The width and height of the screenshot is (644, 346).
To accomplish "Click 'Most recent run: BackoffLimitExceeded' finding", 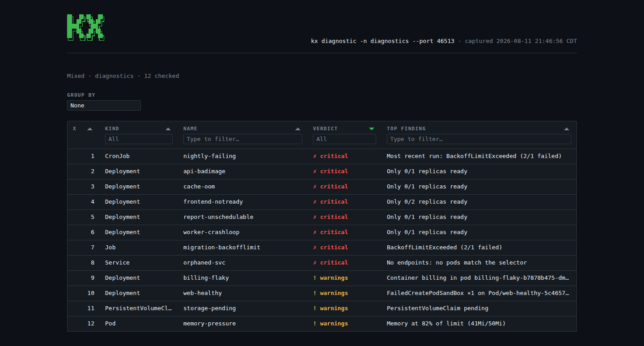I will 474,156.
